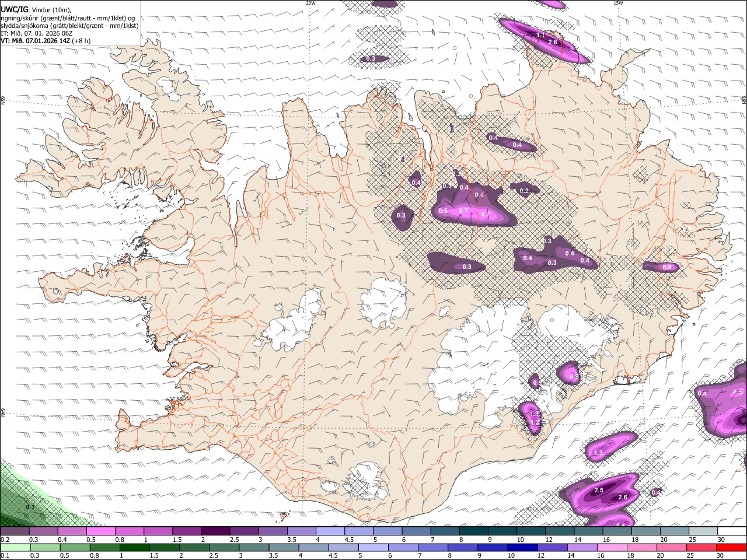Click the "UWC/IG" title text

tap(14, 9)
